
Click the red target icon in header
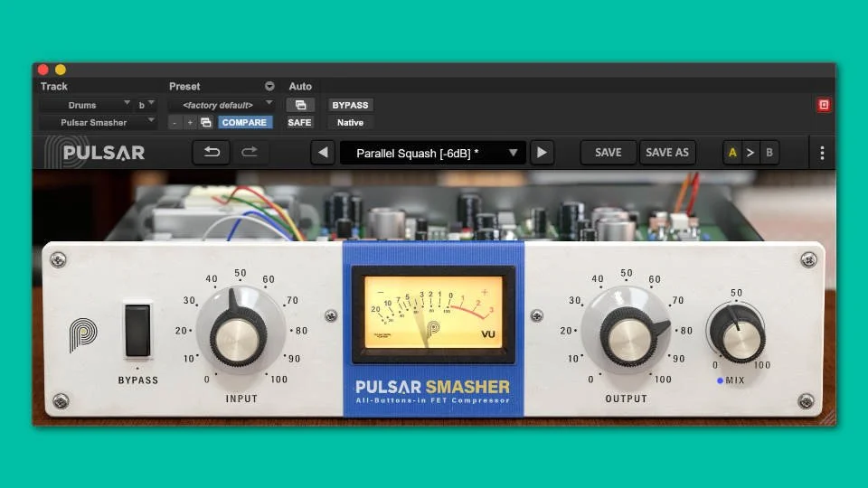(824, 105)
